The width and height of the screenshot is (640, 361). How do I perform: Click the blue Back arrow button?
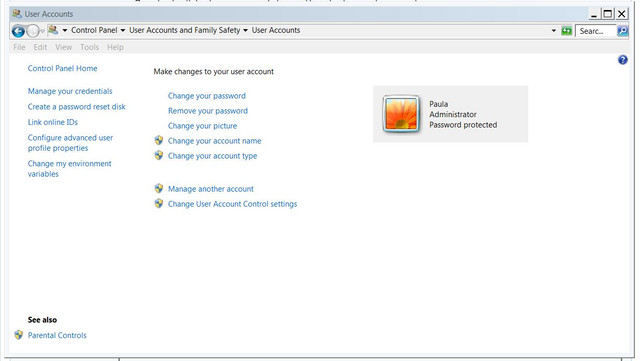[18, 31]
